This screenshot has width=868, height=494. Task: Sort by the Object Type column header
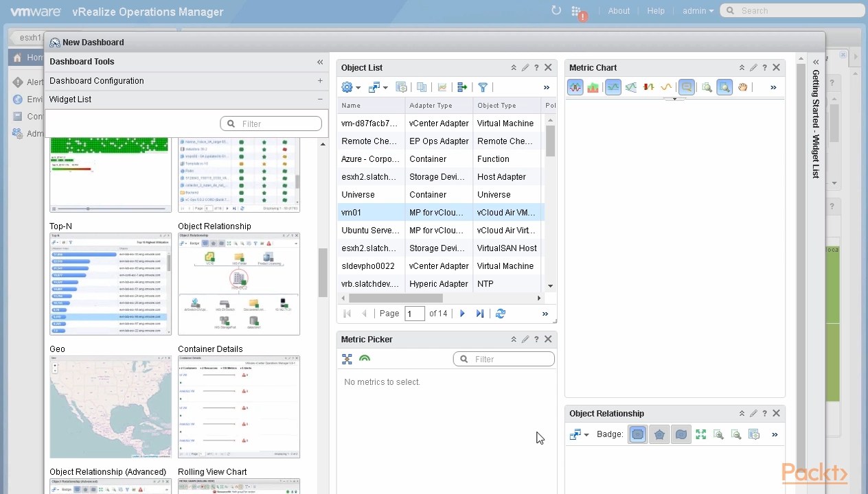point(507,106)
